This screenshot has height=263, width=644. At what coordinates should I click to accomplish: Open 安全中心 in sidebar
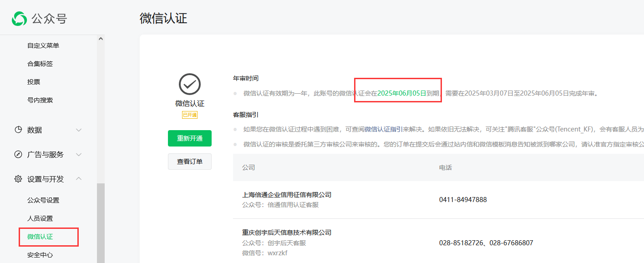[40, 255]
